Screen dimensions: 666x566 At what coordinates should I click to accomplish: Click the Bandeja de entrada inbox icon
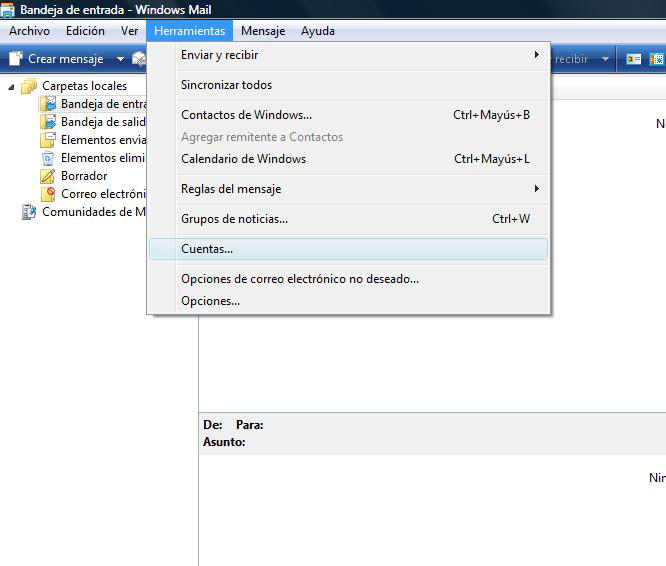pyautogui.click(x=48, y=104)
